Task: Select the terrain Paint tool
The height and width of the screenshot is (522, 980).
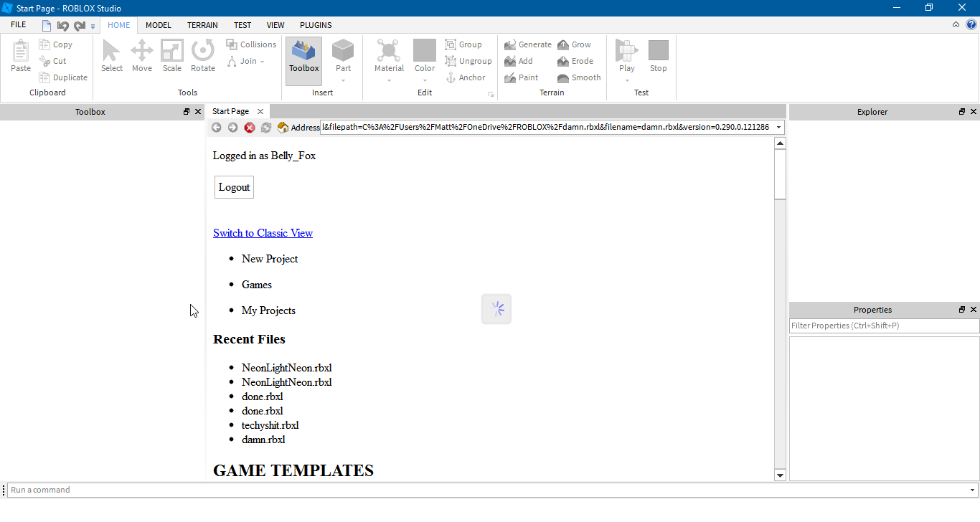Action: coord(522,77)
